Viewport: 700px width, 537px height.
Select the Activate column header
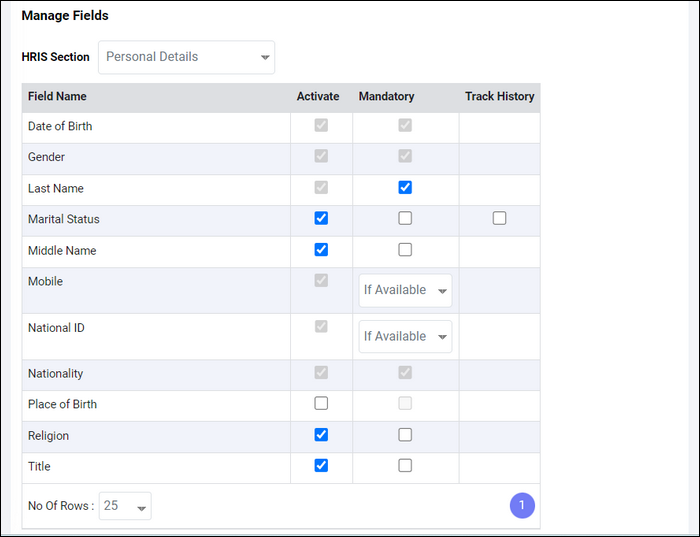[318, 96]
